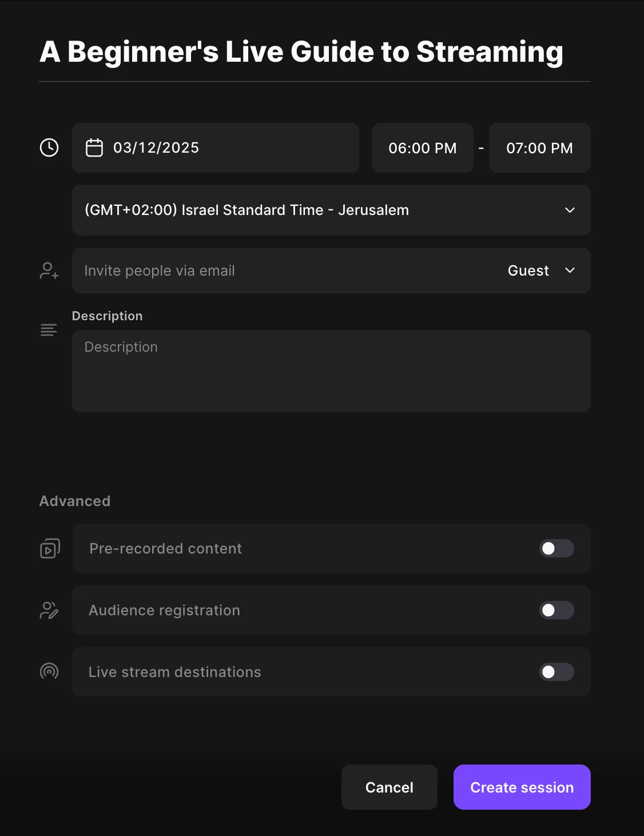Image resolution: width=644 pixels, height=836 pixels.
Task: Click the invite people icon
Action: pyautogui.click(x=49, y=270)
